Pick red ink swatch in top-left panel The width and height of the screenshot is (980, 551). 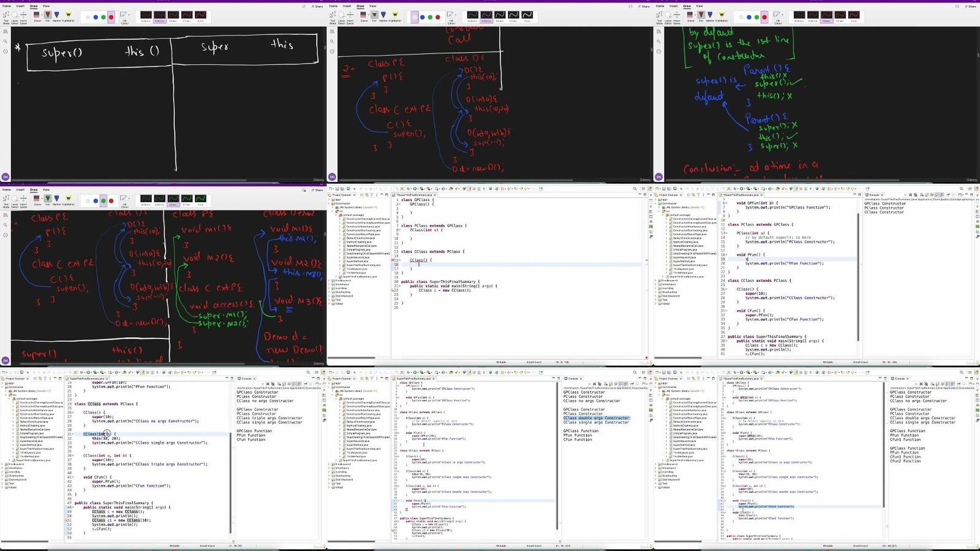(x=111, y=17)
